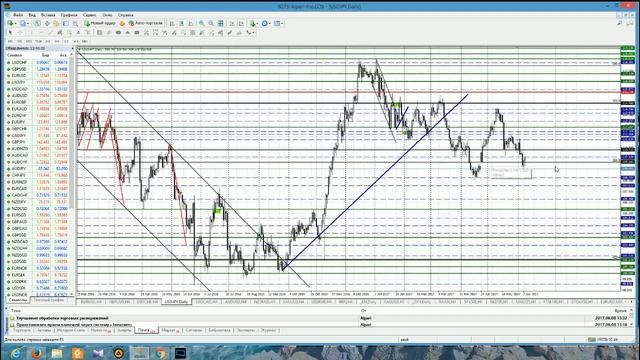Screen dimensions: 640x360
Task: Open the Вставка menu
Action: (48, 15)
